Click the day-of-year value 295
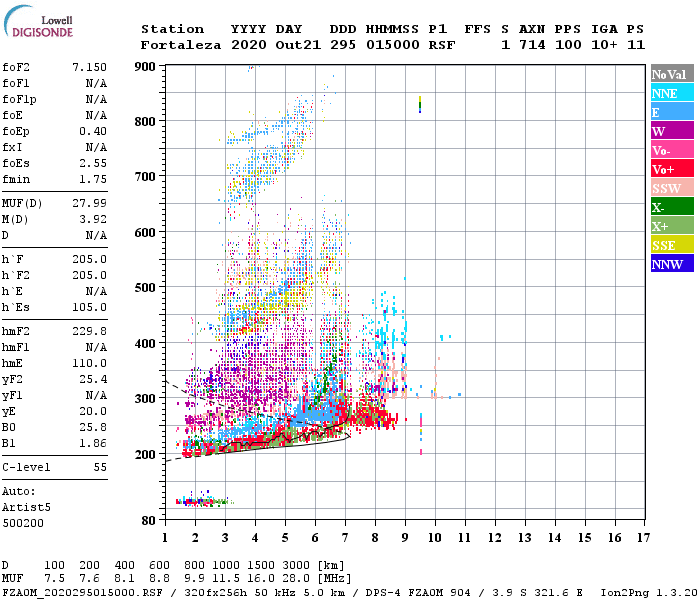 (x=343, y=45)
